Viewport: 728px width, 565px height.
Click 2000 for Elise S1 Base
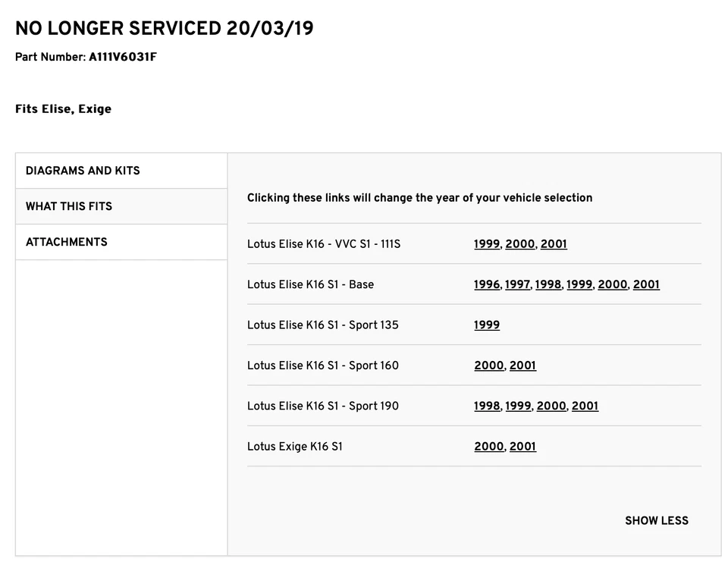pyautogui.click(x=612, y=284)
